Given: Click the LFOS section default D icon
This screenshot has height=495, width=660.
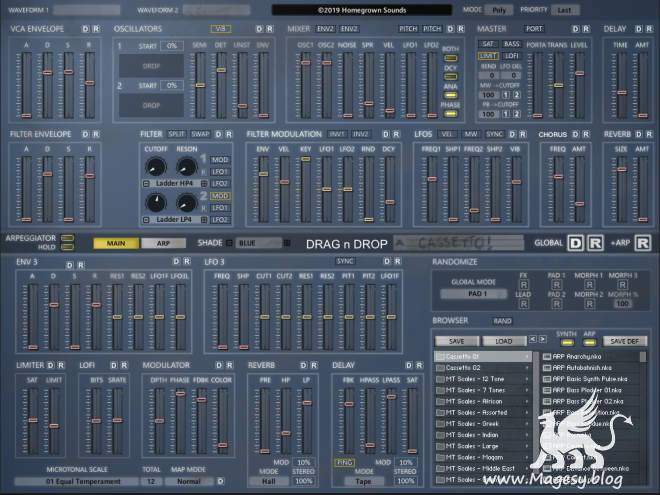Looking at the screenshot, I should click(512, 134).
